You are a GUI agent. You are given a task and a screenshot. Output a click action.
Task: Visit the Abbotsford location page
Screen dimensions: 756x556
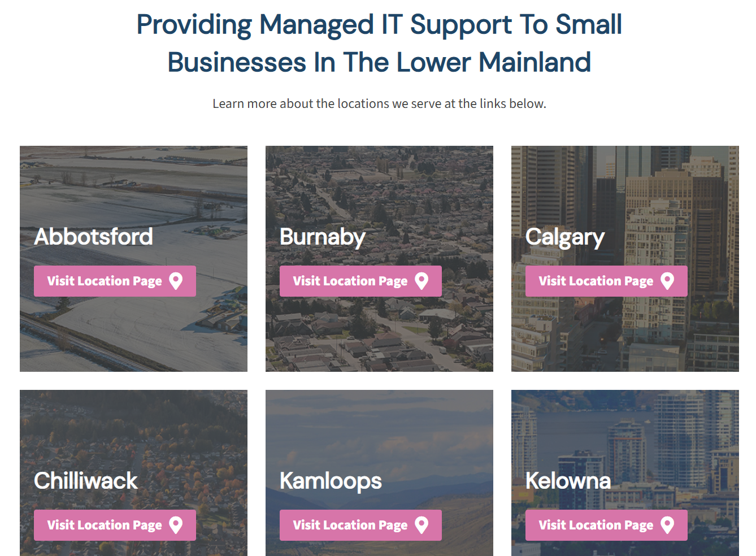click(x=115, y=281)
